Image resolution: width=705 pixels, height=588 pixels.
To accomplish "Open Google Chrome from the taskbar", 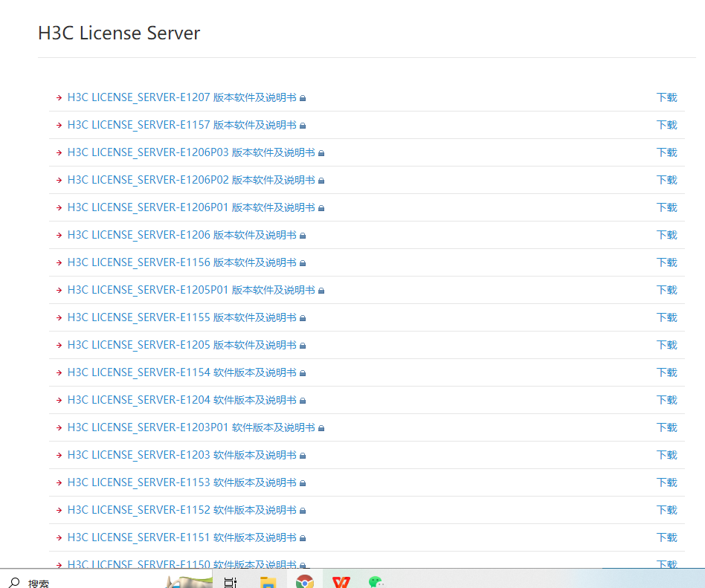I will pos(305,582).
